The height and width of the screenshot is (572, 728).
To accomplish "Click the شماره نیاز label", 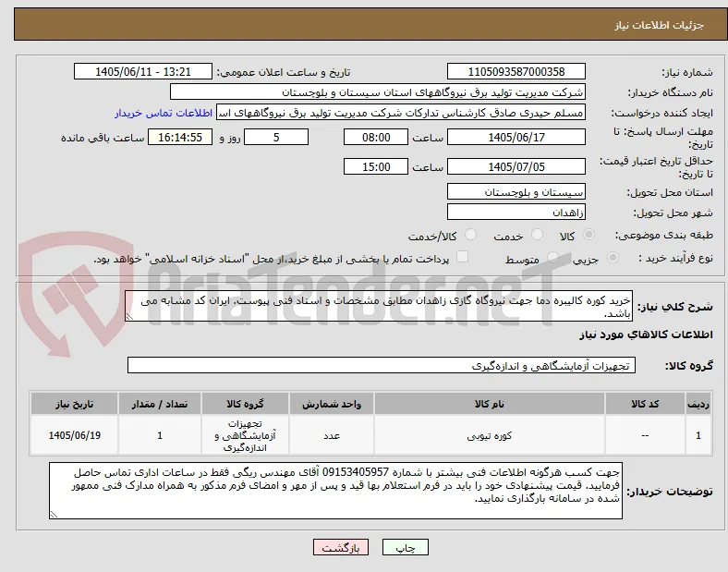I will click(x=686, y=72).
